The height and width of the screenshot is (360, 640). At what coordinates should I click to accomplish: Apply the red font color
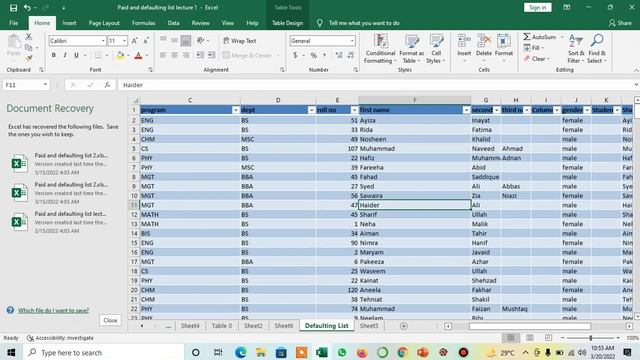[x=138, y=55]
